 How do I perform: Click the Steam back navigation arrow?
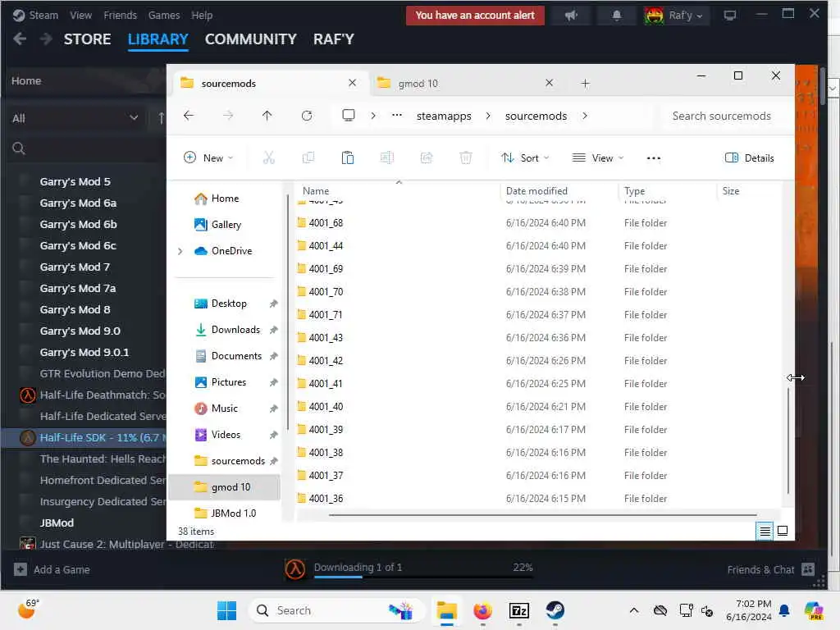[x=20, y=39]
